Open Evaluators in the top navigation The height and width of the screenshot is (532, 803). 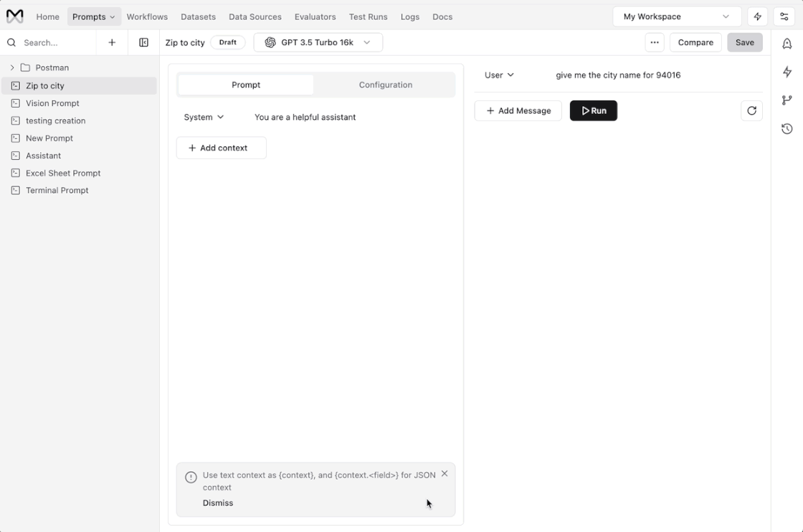315,16
